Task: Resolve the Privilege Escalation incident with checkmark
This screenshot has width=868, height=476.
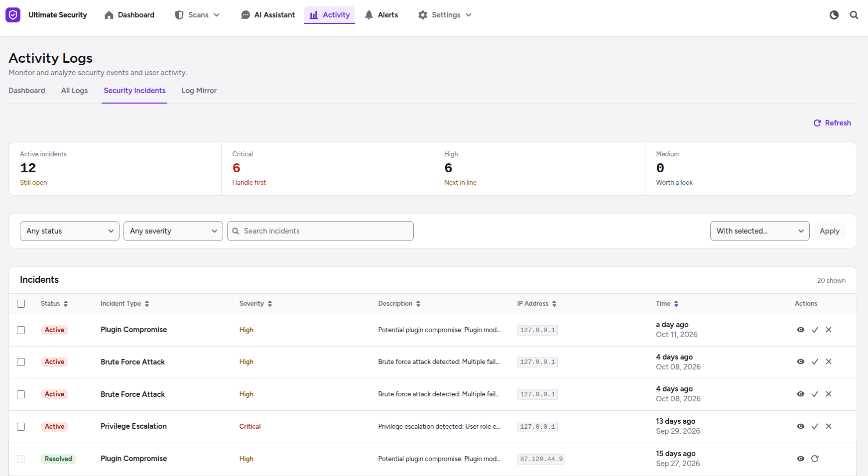Action: pos(815,426)
